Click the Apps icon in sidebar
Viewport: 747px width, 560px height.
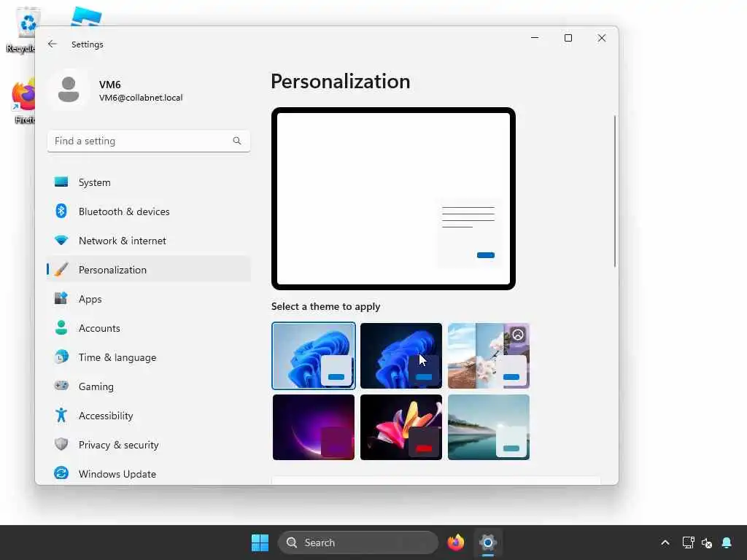tap(61, 298)
